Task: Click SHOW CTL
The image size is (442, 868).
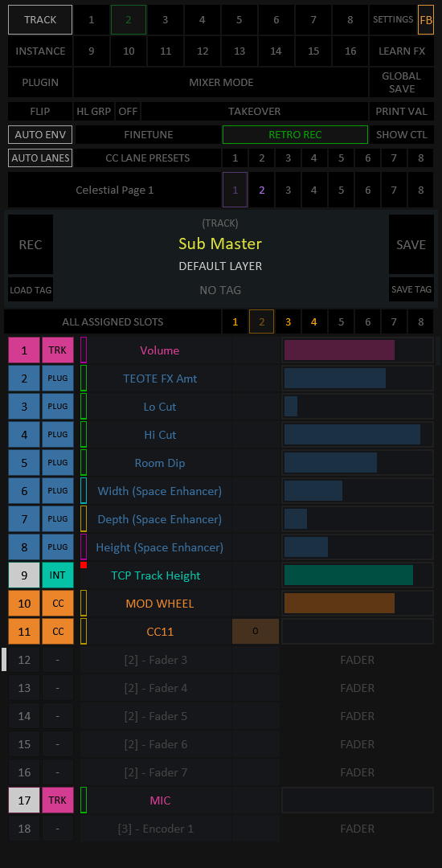Action: click(402, 134)
